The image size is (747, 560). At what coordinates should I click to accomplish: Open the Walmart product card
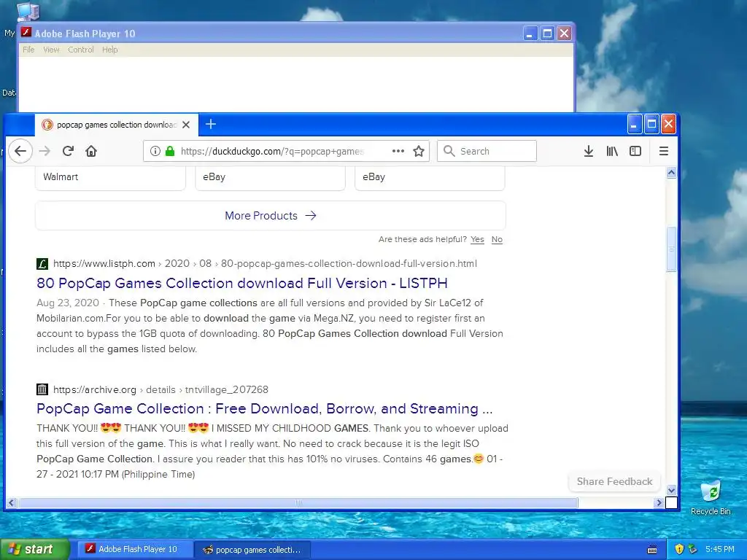pyautogui.click(x=110, y=178)
